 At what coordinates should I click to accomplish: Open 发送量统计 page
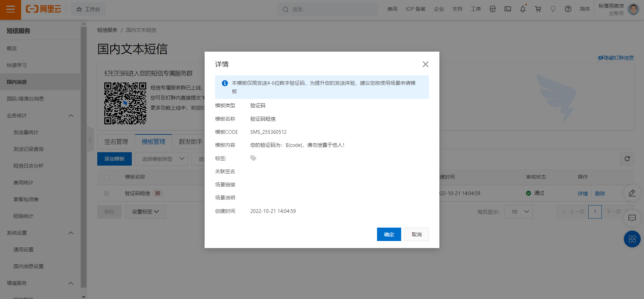(x=26, y=132)
